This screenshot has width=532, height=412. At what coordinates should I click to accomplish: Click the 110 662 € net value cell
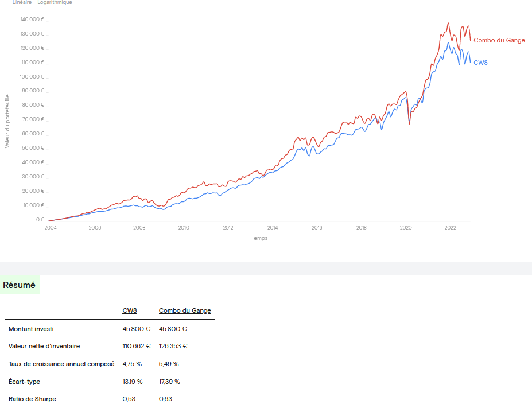(137, 346)
